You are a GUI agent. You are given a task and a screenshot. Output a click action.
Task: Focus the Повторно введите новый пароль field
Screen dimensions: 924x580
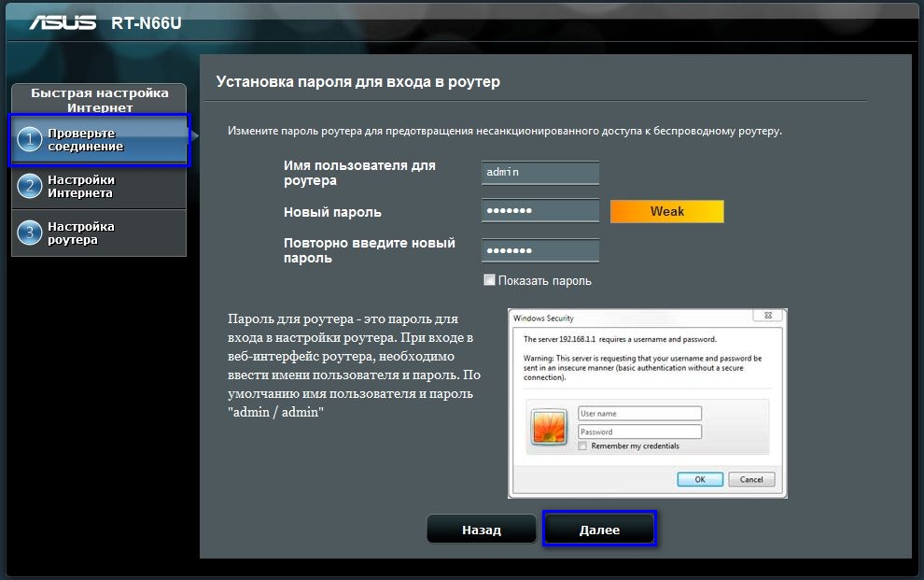pos(540,250)
